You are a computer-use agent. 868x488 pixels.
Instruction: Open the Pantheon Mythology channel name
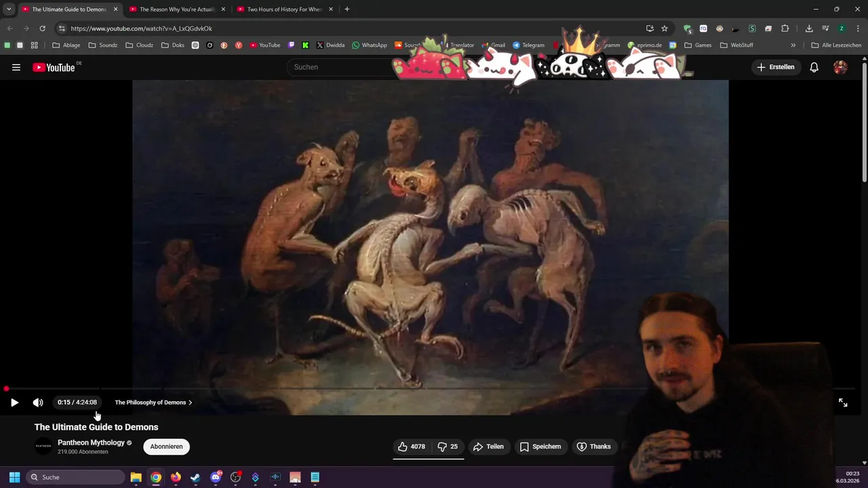(91, 443)
